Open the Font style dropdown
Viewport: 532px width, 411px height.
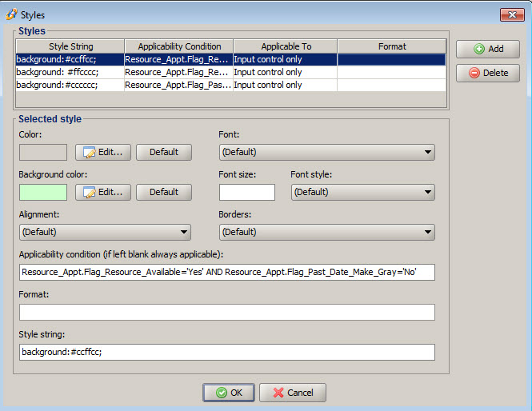362,192
